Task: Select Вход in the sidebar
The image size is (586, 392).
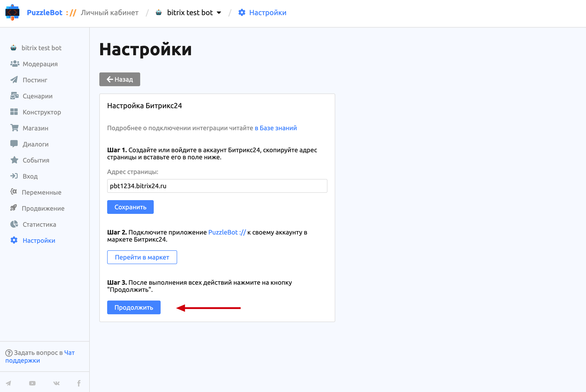Action: [x=30, y=176]
